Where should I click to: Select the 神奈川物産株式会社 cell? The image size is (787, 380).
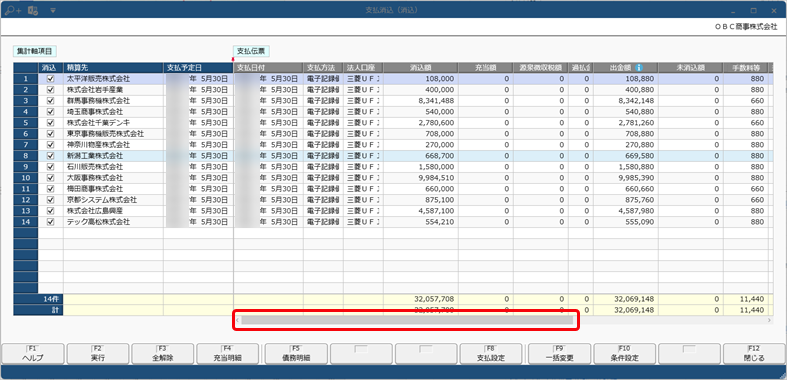click(x=113, y=145)
